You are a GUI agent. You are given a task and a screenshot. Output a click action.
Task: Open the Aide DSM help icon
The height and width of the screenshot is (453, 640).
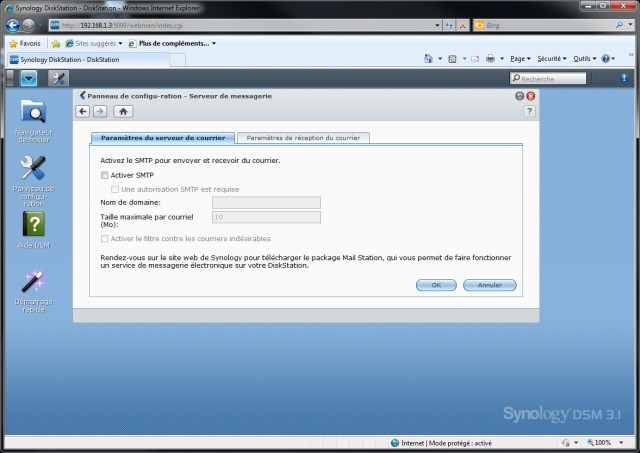click(x=33, y=231)
